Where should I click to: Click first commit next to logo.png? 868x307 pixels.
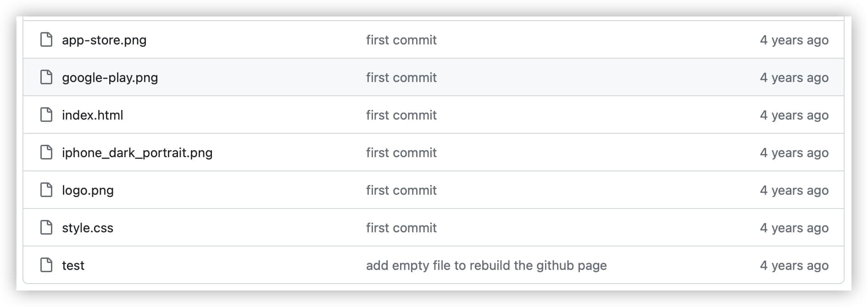(401, 190)
